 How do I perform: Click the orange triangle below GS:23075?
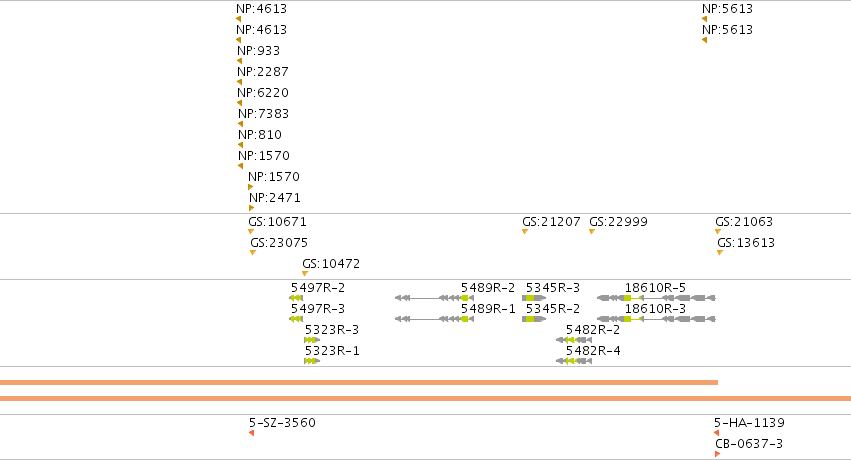(x=253, y=253)
